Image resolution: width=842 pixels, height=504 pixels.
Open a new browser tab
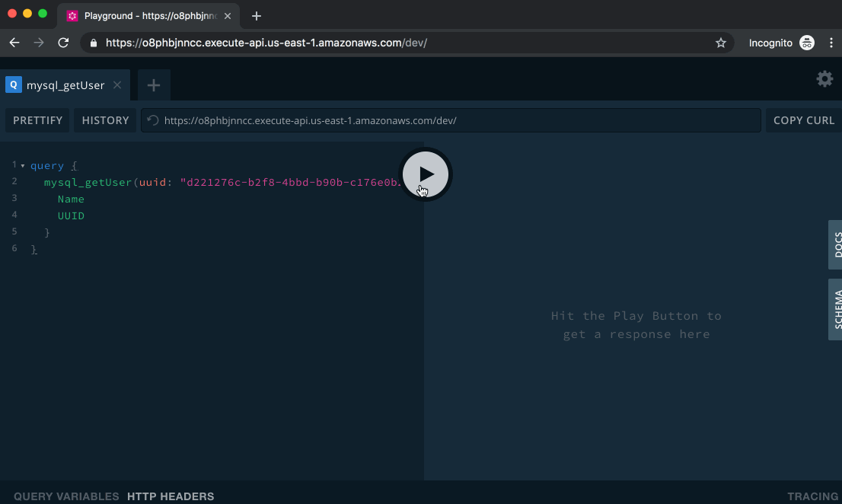[x=257, y=15]
